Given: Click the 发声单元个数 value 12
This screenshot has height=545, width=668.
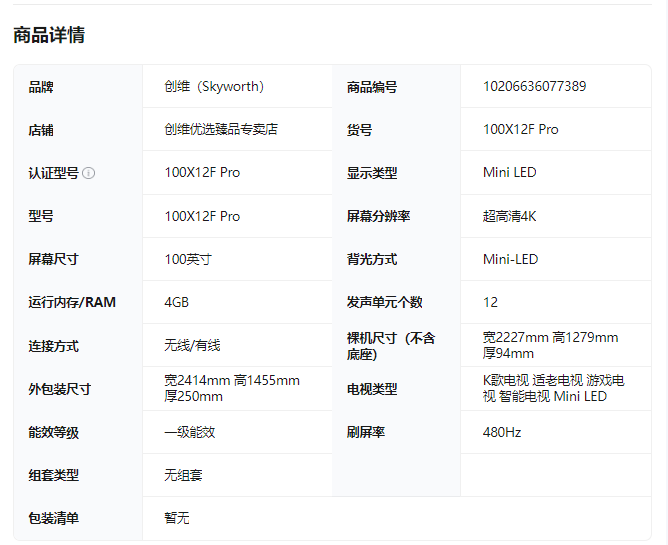Looking at the screenshot, I should coord(490,302).
